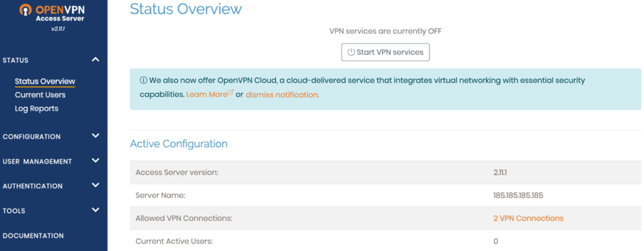This screenshot has width=644, height=251.
Task: Follow the Learn More link
Action: tap(206, 94)
